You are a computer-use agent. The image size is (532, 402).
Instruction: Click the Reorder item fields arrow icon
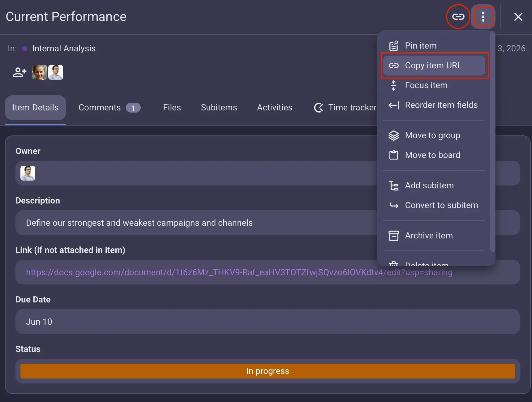coord(394,105)
